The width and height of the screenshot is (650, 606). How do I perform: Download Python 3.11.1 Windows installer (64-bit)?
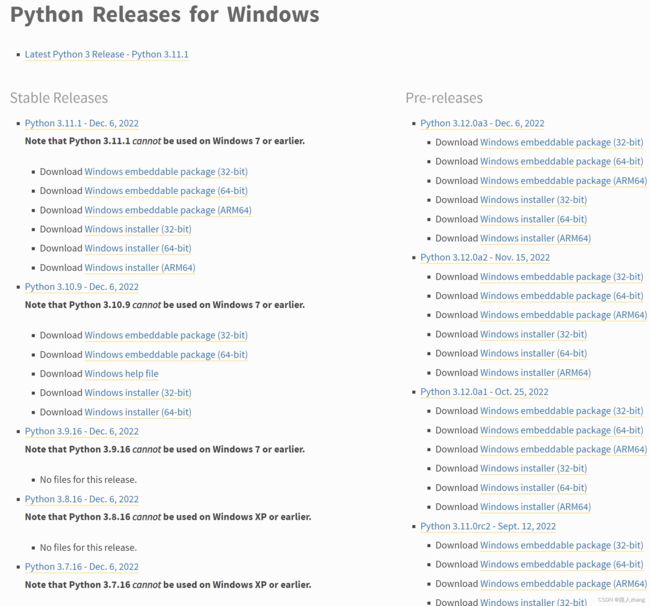click(x=138, y=248)
